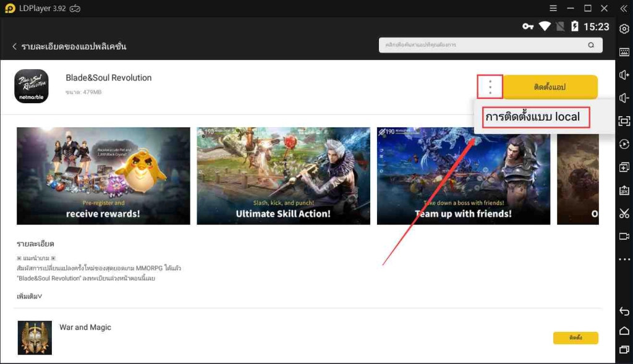Click War and Magic app icon
This screenshot has height=364, width=633.
tap(35, 338)
